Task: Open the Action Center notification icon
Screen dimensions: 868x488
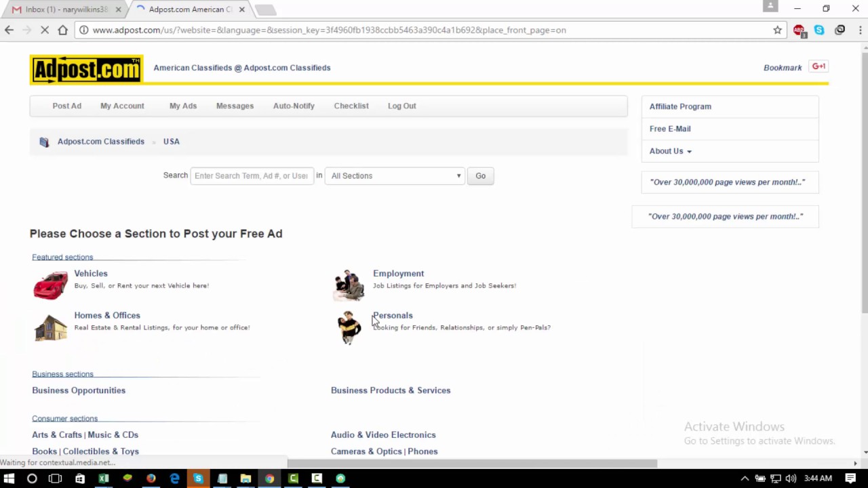Action: click(x=851, y=479)
